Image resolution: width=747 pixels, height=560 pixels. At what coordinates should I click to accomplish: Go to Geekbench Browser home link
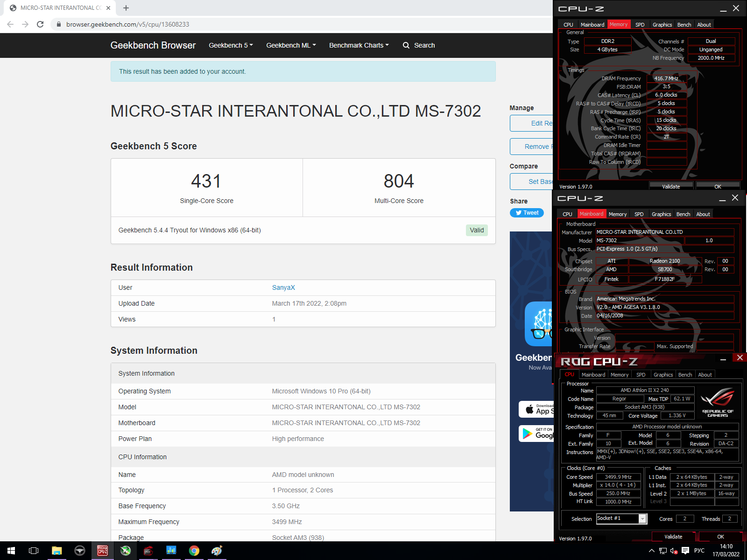coord(153,45)
